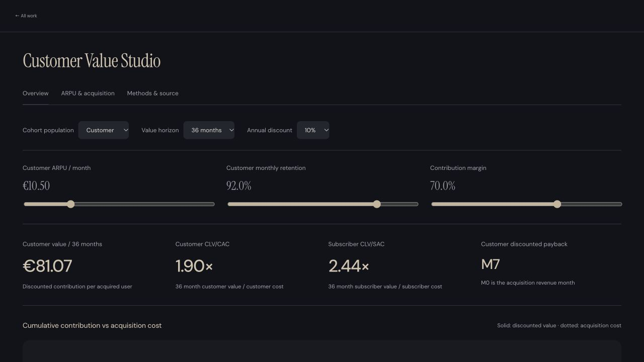
Task: Click the Cumulative contribution vs acquisition cost title
Action: [92, 326]
